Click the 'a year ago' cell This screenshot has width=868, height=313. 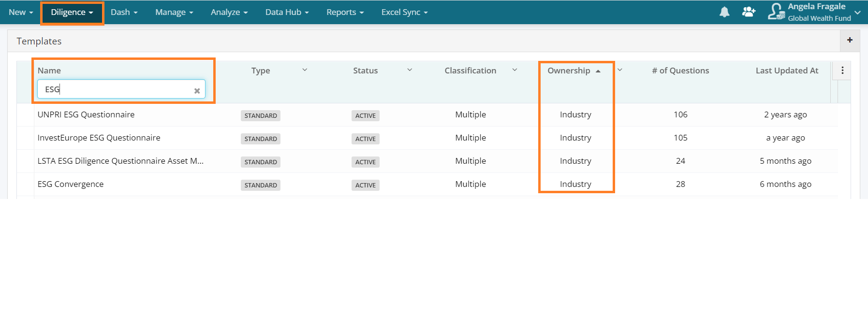[785, 138]
